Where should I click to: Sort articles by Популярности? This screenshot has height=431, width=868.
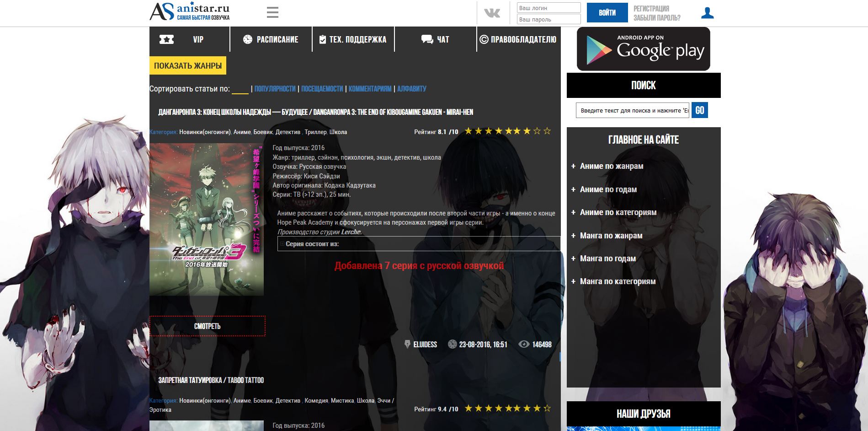tap(275, 89)
